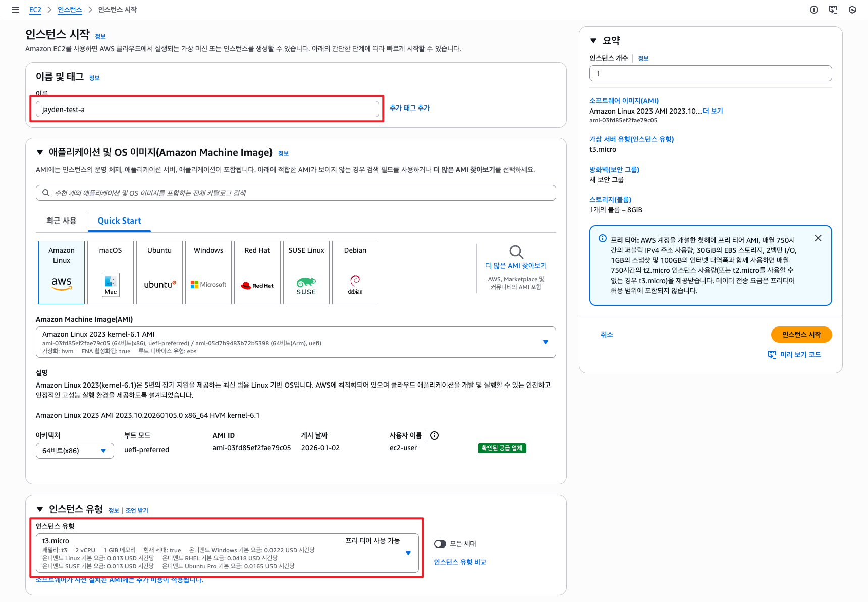
Task: Click the free tier banner info icon
Action: (603, 239)
